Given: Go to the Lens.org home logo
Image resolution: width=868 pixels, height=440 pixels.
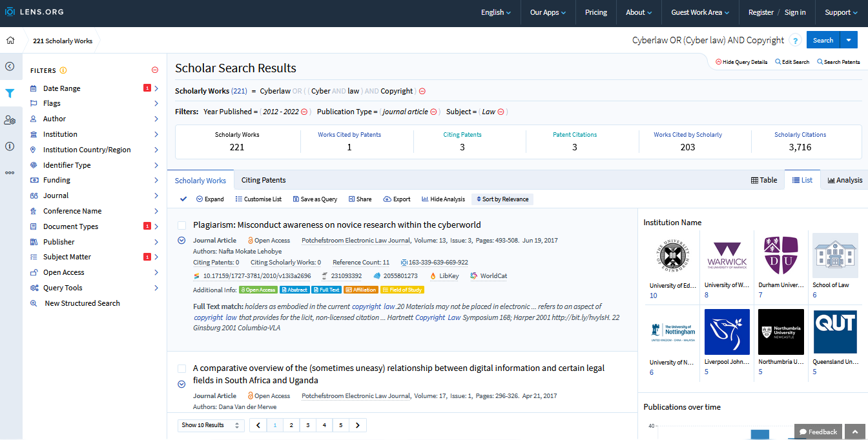Looking at the screenshot, I should tap(34, 12).
